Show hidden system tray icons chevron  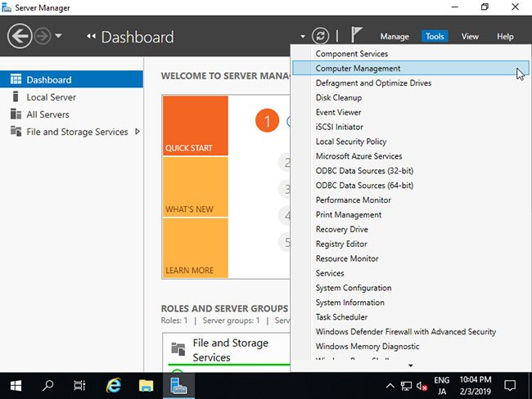coord(390,385)
